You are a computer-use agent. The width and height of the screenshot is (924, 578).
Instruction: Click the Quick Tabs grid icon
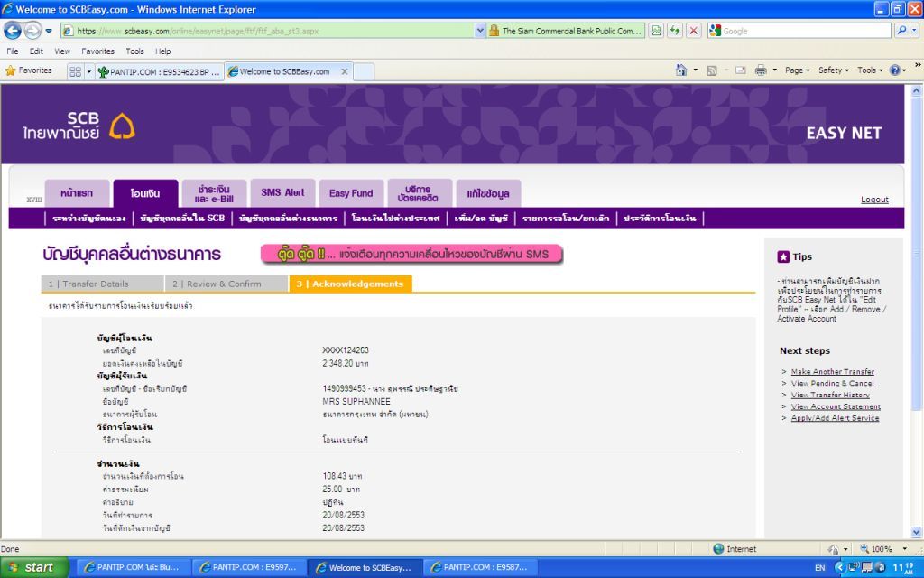tap(76, 71)
